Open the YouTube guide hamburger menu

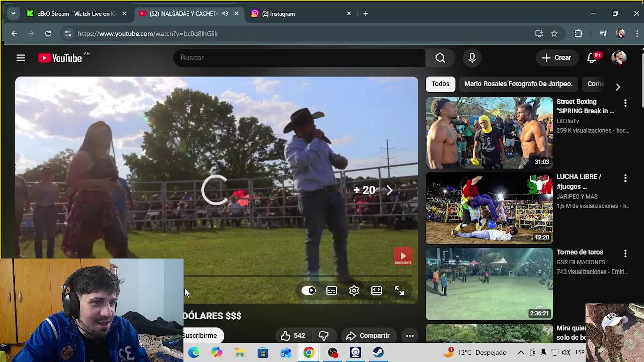pos(21,58)
